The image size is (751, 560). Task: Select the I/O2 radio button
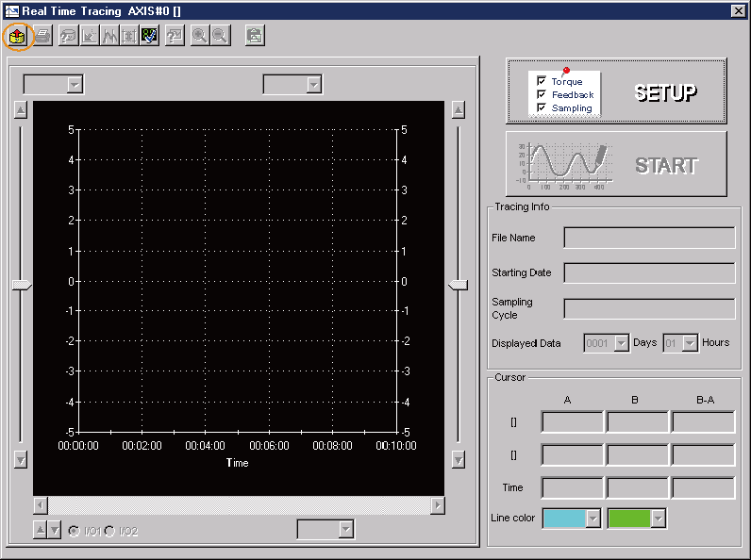pyautogui.click(x=109, y=531)
